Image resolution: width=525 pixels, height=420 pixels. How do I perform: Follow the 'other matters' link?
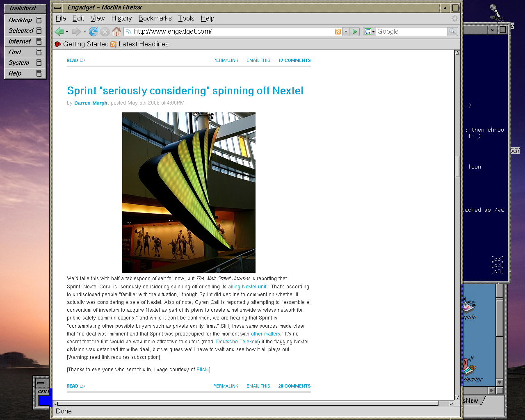[266, 334]
